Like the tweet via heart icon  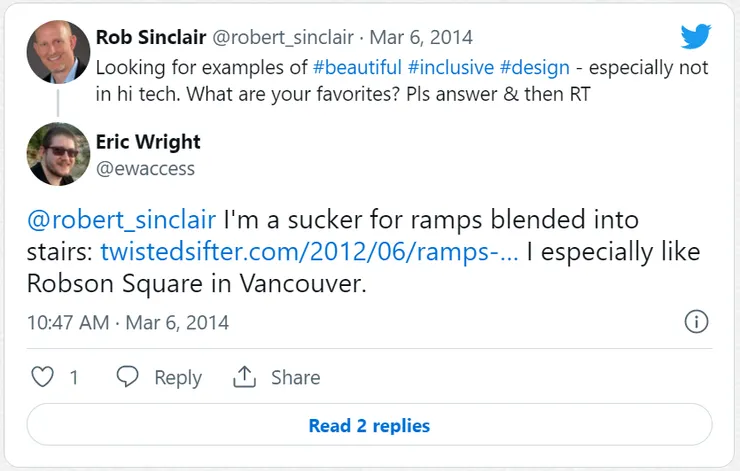[x=42, y=377]
